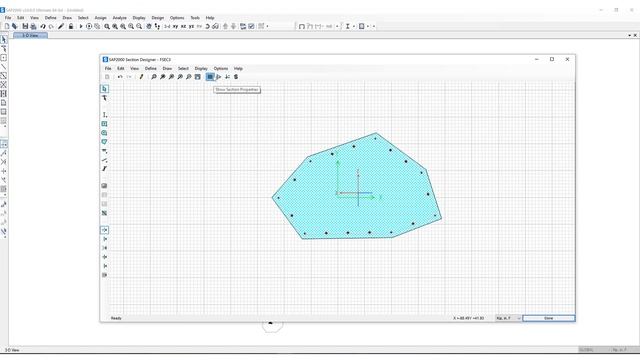This screenshot has height=360, width=640.
Task: Open File menu in Section Designer window
Action: pyautogui.click(x=108, y=69)
